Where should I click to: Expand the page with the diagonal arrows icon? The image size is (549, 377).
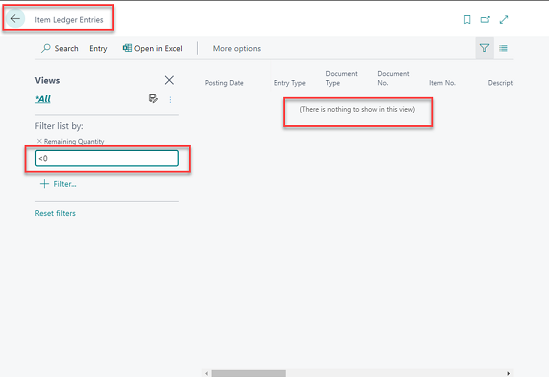[504, 20]
